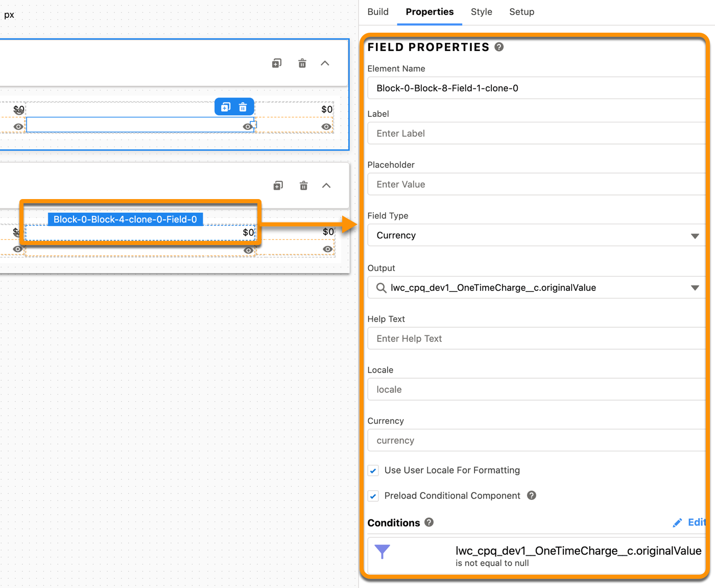The height and width of the screenshot is (588, 715).
Task: Collapse the top block with chevron
Action: [x=325, y=63]
